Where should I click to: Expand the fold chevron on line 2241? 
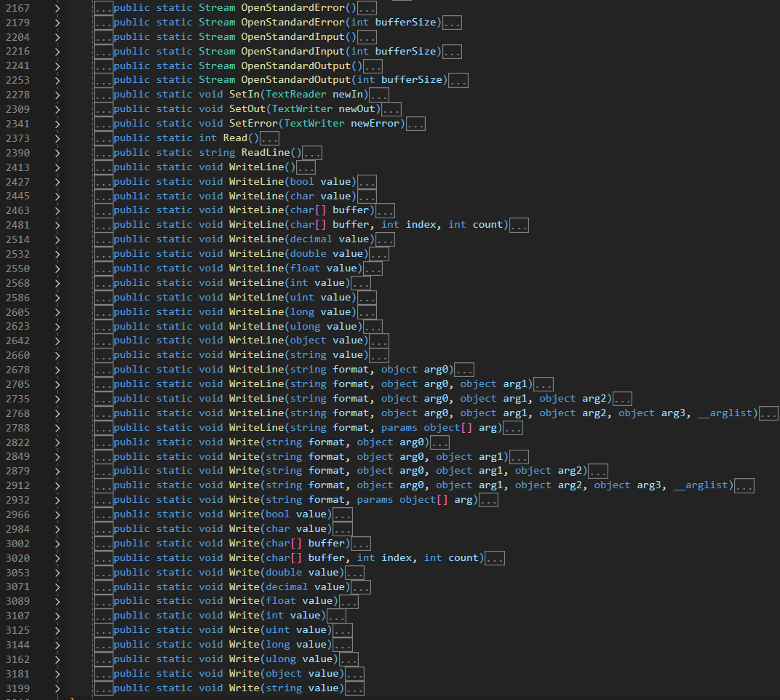click(57, 65)
